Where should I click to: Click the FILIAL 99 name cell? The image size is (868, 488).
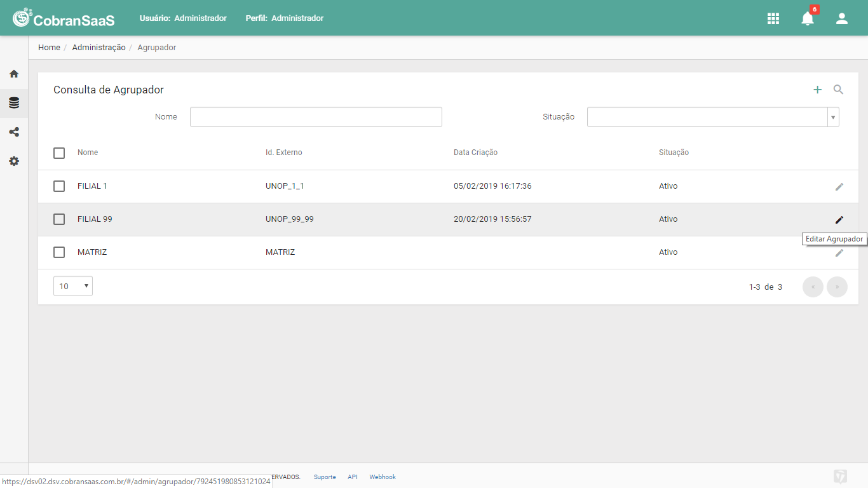(95, 219)
